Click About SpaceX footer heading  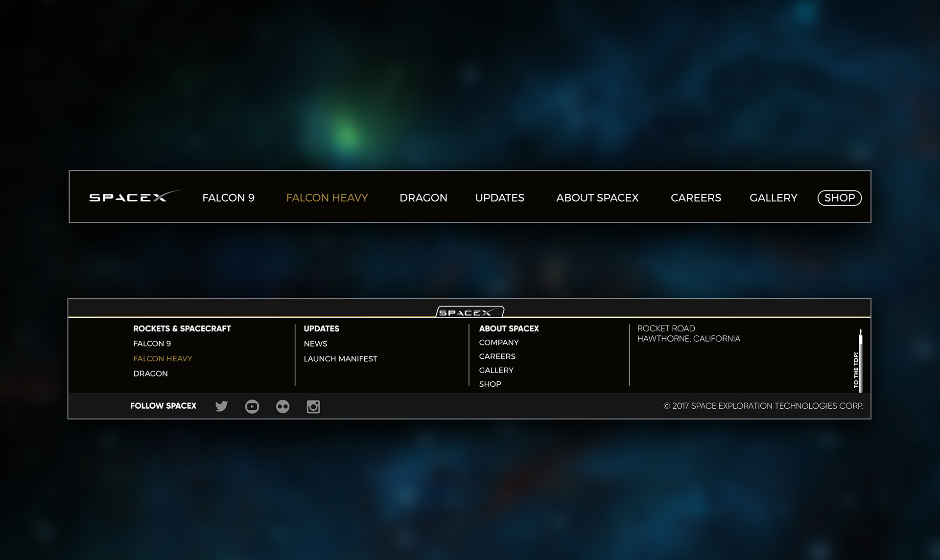point(509,328)
